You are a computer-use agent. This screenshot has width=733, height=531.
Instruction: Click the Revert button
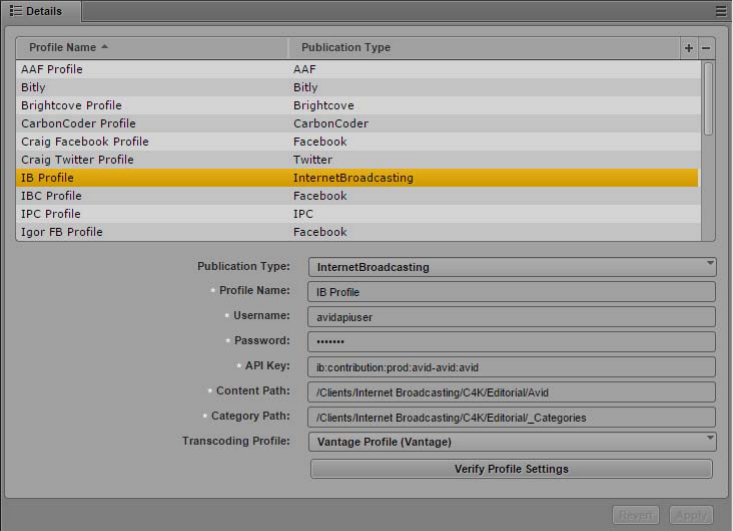click(636, 515)
